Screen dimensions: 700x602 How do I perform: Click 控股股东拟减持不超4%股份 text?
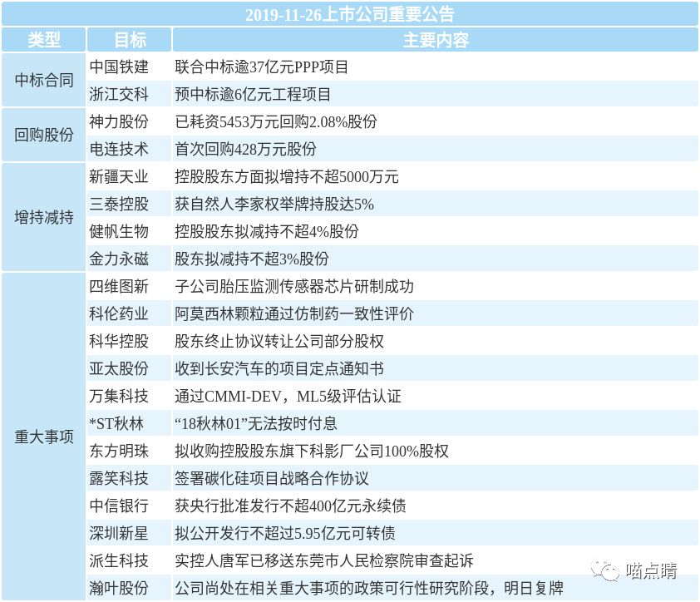267,231
